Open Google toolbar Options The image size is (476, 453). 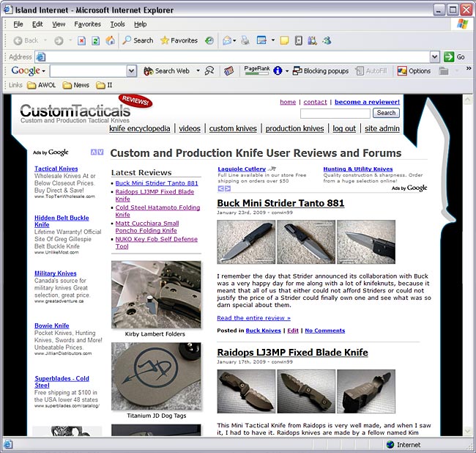(x=414, y=71)
